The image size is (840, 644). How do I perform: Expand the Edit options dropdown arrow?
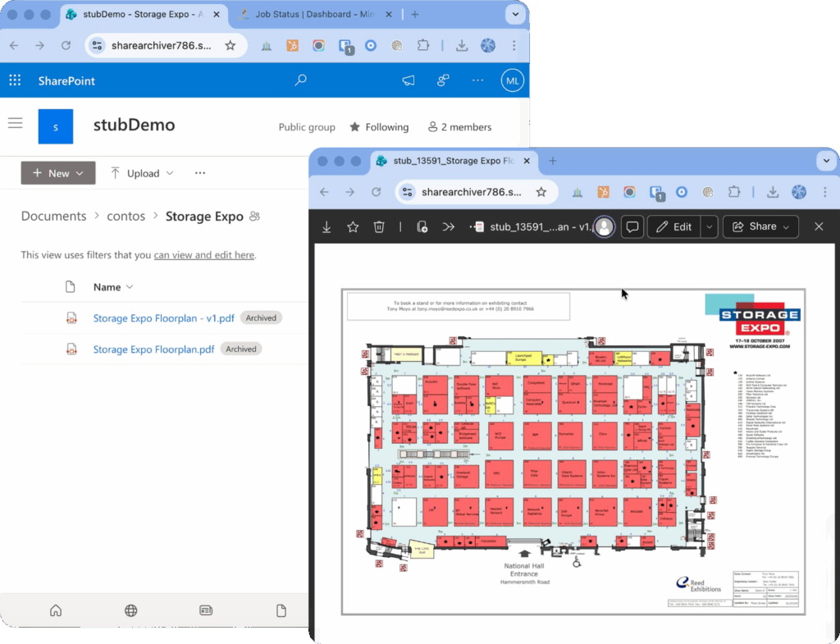point(709,227)
